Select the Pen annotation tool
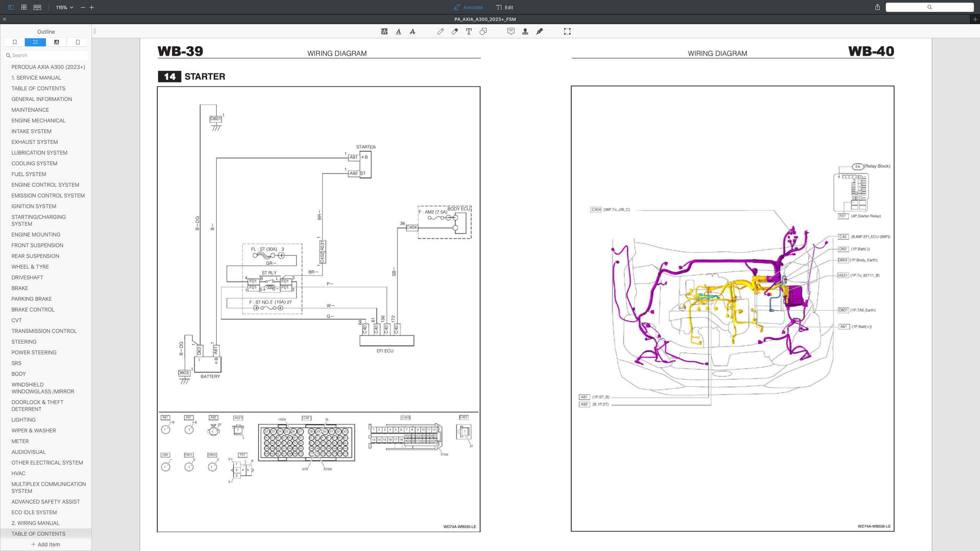The width and height of the screenshot is (980, 551). point(441,31)
